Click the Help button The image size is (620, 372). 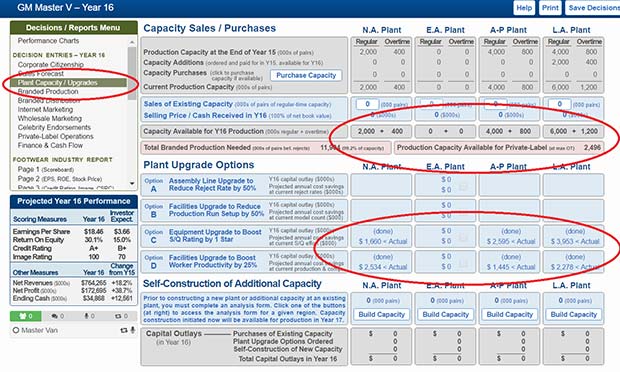(x=524, y=8)
